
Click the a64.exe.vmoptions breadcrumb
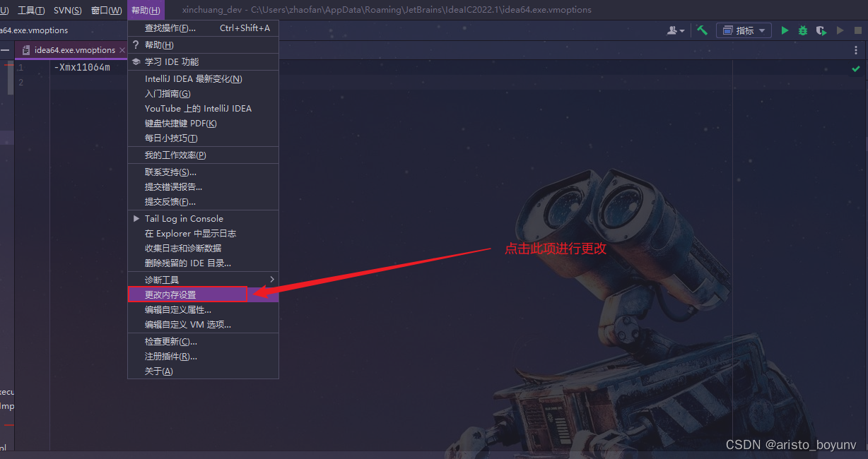click(x=34, y=30)
